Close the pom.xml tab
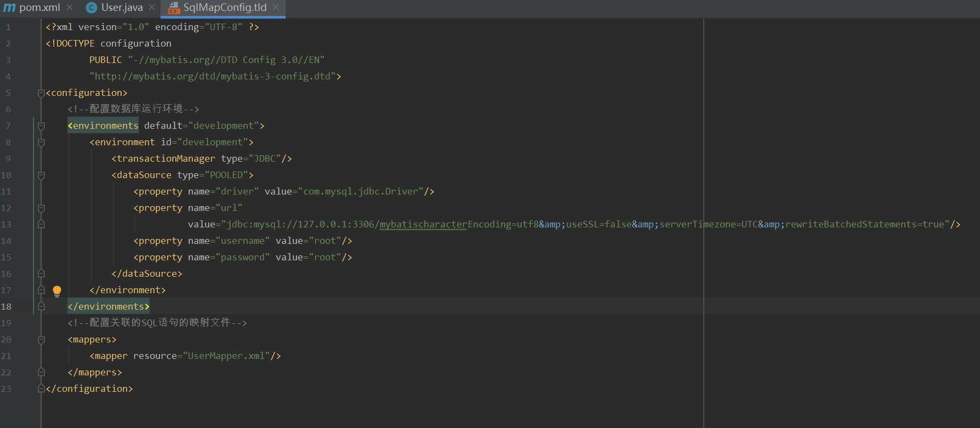 pyautogui.click(x=70, y=8)
